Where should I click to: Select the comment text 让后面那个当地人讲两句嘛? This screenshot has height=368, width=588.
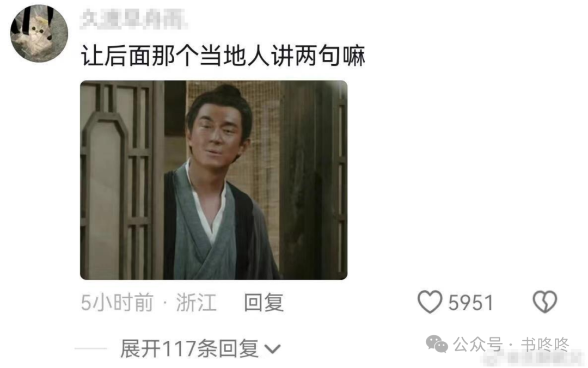pos(223,56)
